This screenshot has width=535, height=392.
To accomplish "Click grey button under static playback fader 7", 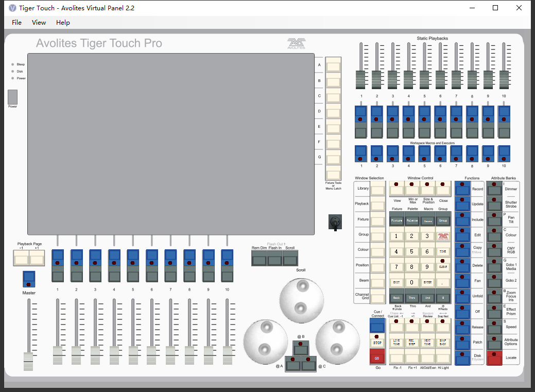I will point(456,130).
